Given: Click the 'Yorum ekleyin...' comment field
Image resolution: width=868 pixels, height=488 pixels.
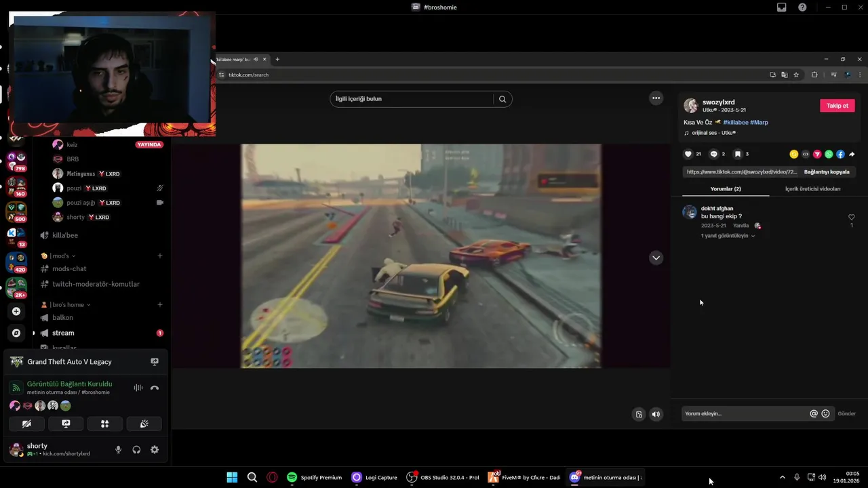Looking at the screenshot, I should (745, 413).
